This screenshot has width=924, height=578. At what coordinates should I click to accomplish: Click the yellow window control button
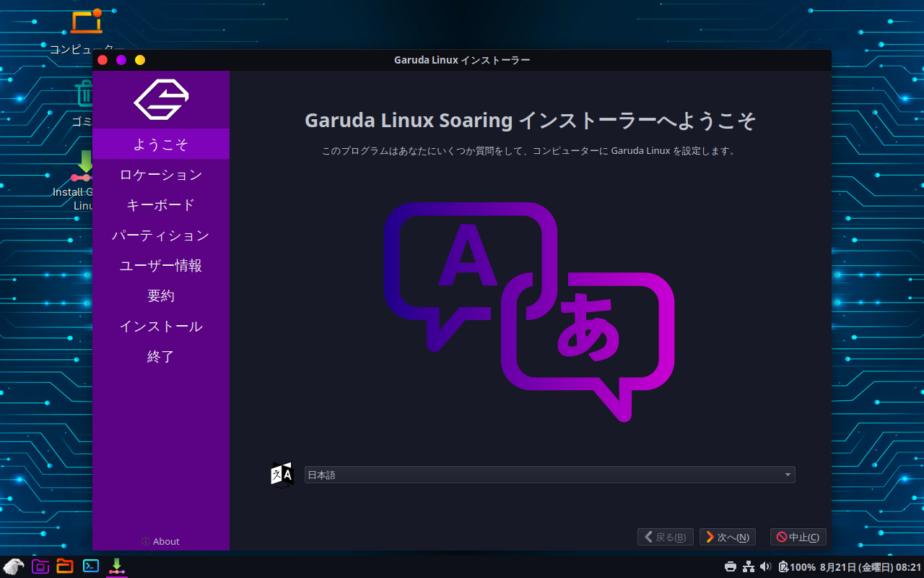click(140, 60)
